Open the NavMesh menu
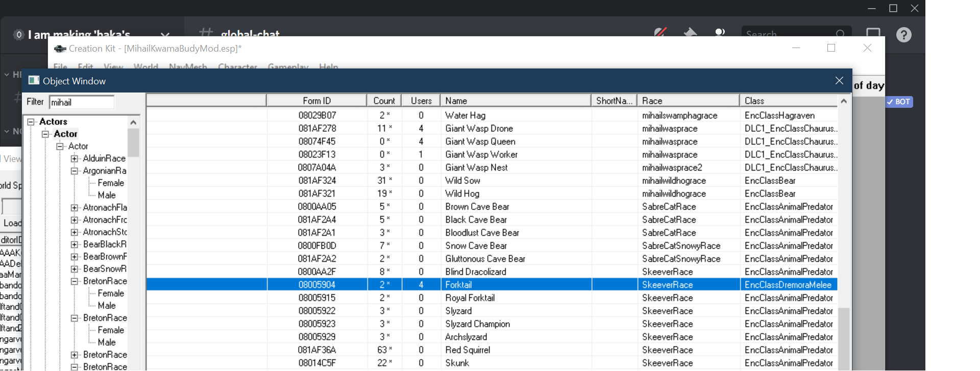This screenshot has height=371, width=980. coord(188,66)
